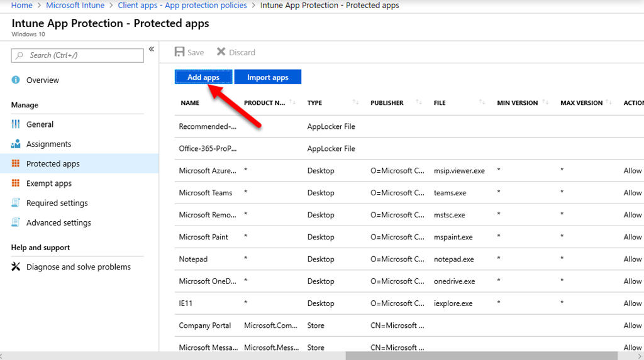Click the Discard X icon
This screenshot has width=644, height=360.
221,52
